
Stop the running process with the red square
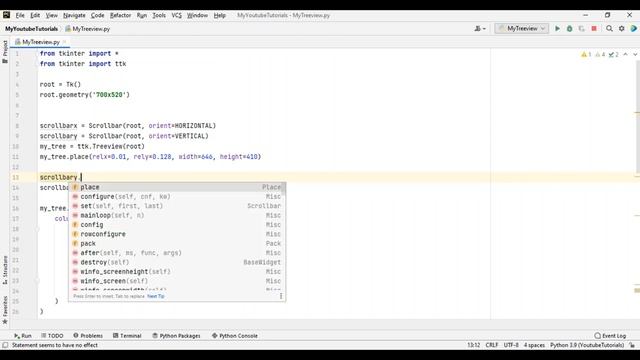click(594, 29)
